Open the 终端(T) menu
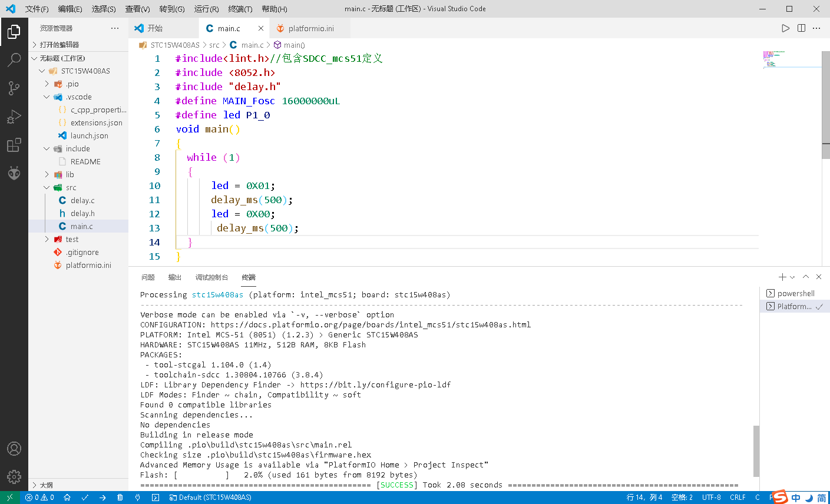The height and width of the screenshot is (504, 830). coord(240,9)
